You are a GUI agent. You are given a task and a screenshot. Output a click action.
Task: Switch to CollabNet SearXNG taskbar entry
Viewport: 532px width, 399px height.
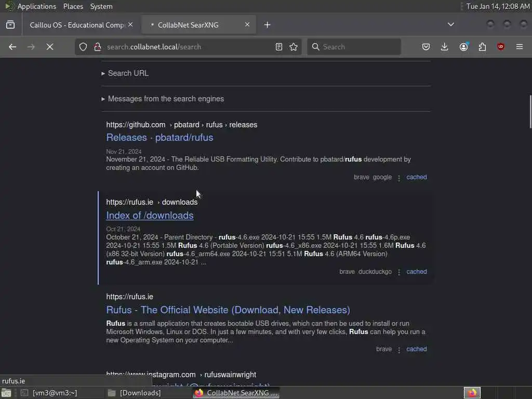[236, 393]
